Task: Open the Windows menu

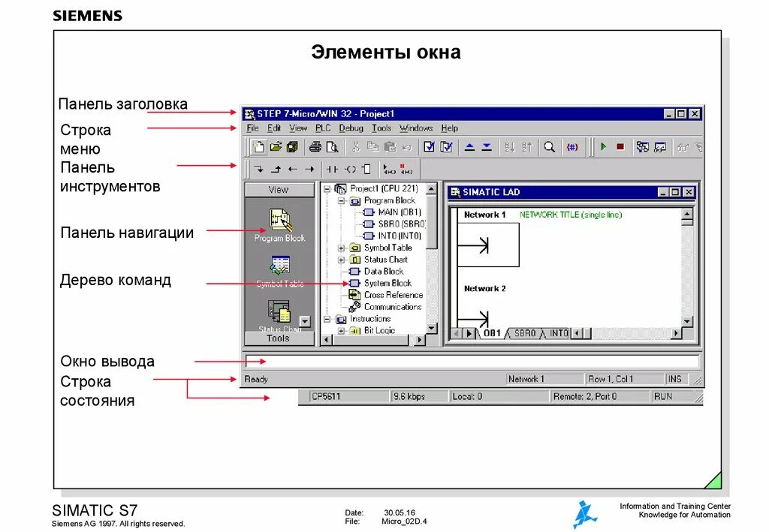Action: pyautogui.click(x=416, y=128)
